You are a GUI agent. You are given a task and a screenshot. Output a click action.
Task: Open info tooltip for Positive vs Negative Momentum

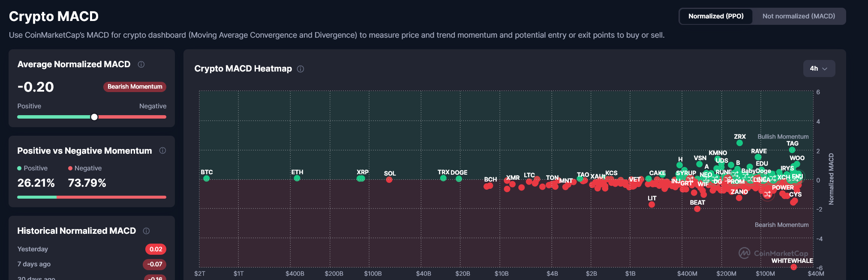(x=162, y=151)
